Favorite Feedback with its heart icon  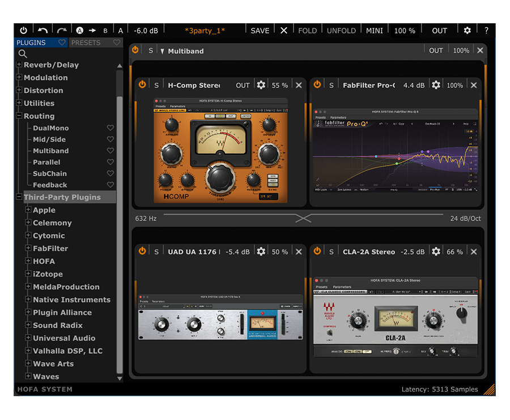110,185
